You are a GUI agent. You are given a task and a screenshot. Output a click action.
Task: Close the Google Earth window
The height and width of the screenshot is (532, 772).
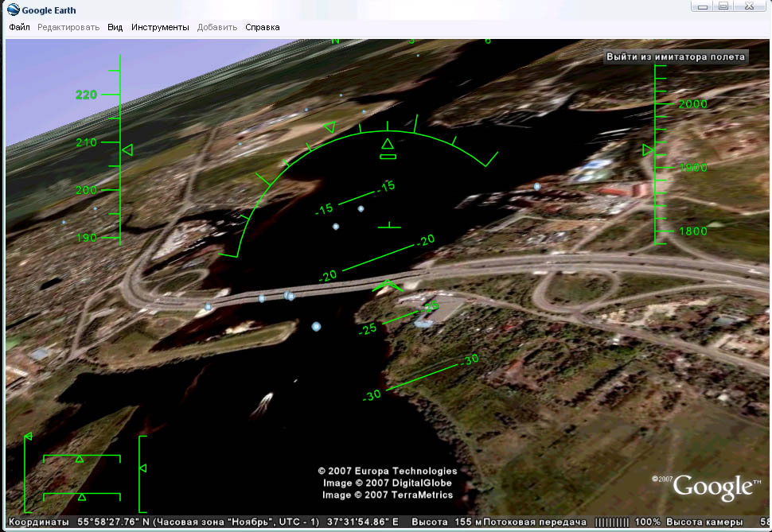point(750,6)
